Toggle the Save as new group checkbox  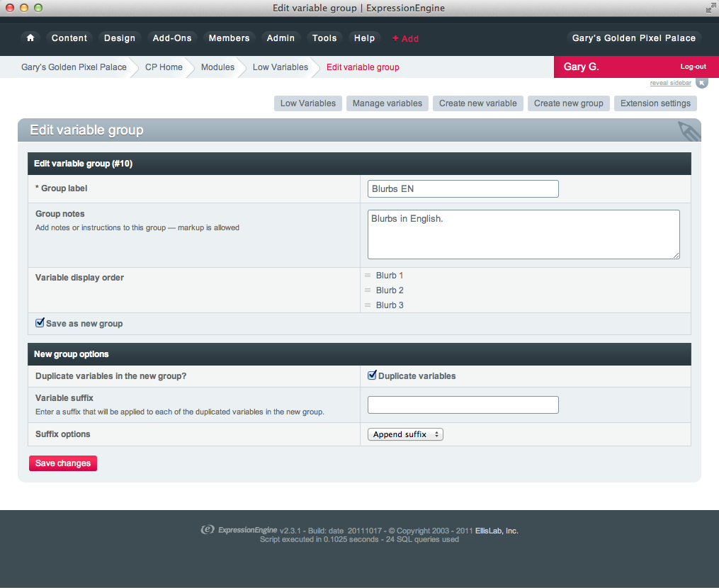(x=40, y=323)
